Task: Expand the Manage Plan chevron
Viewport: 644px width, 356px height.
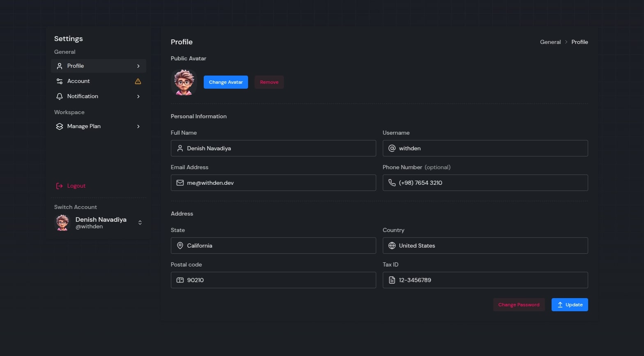Action: click(138, 126)
